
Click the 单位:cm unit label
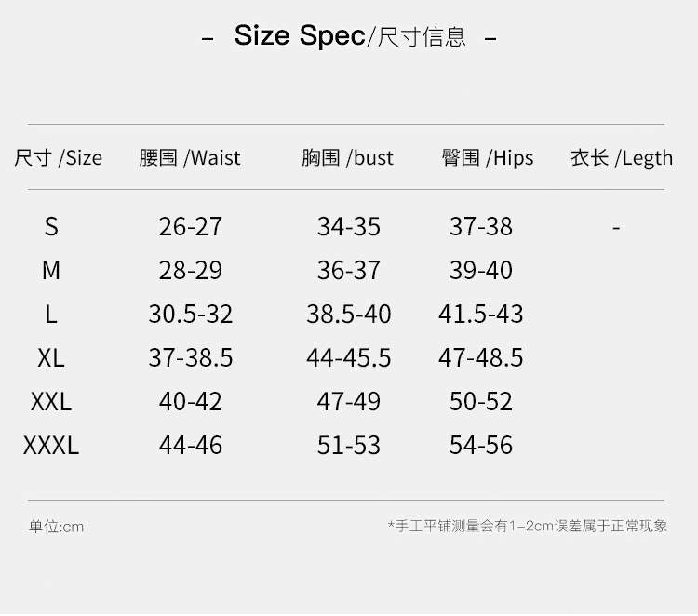(56, 527)
